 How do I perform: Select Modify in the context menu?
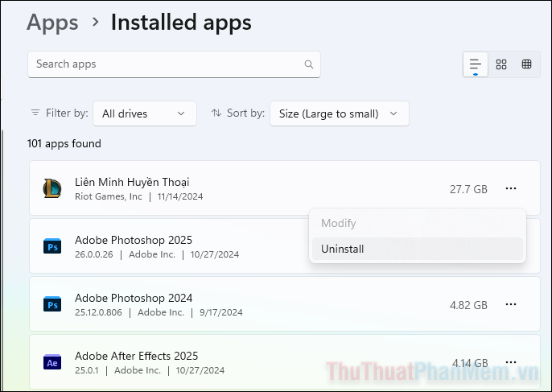point(417,223)
